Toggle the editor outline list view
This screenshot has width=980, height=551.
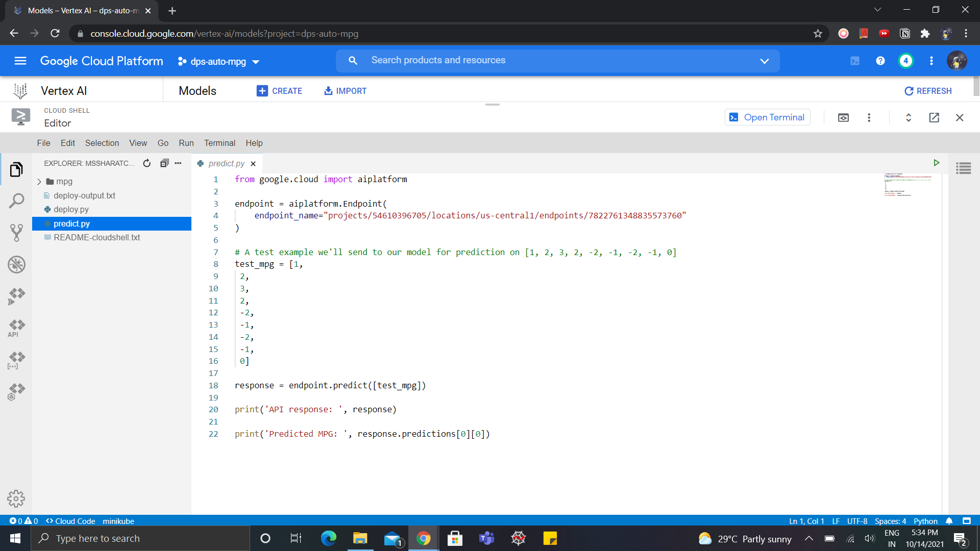(x=964, y=168)
